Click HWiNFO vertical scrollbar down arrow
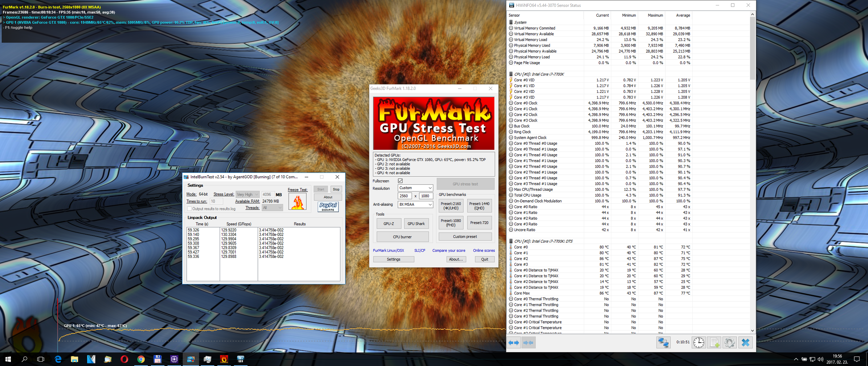The height and width of the screenshot is (366, 868). pos(752,330)
